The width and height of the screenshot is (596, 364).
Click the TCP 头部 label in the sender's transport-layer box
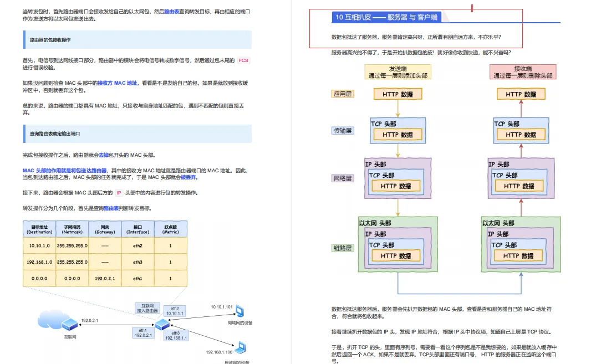tap(384, 124)
